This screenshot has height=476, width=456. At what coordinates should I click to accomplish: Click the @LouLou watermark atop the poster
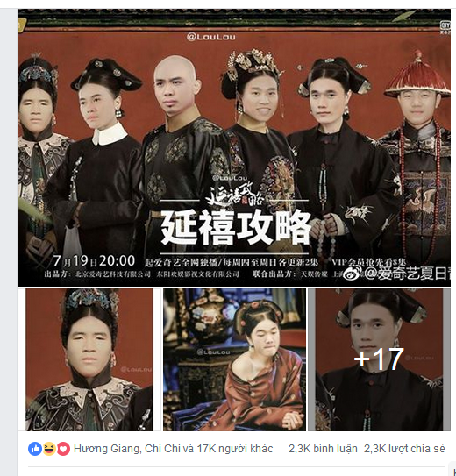[x=211, y=37]
